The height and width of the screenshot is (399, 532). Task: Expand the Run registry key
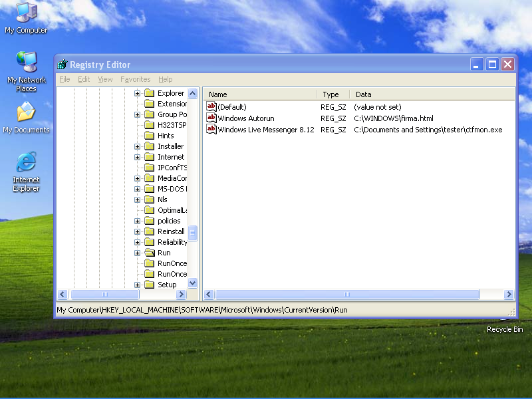point(137,253)
